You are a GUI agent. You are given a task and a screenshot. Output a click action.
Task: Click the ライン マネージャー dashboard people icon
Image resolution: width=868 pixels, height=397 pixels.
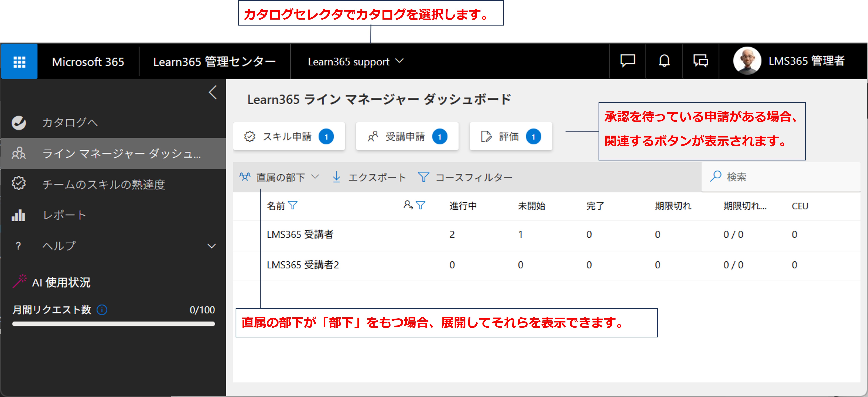point(19,153)
